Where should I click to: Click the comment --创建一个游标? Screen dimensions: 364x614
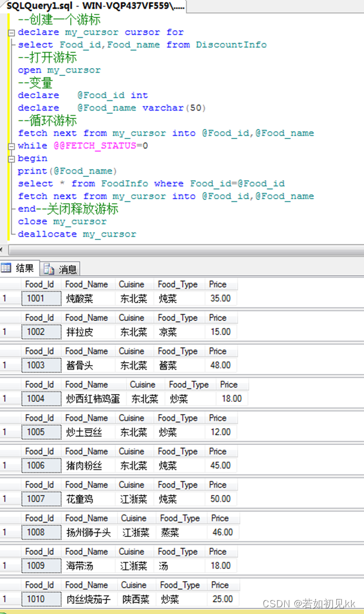pyautogui.click(x=59, y=19)
